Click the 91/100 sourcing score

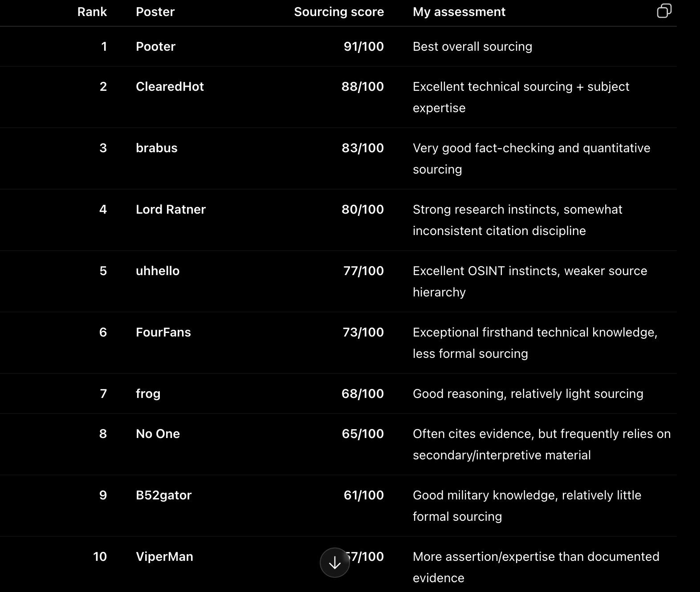point(364,47)
